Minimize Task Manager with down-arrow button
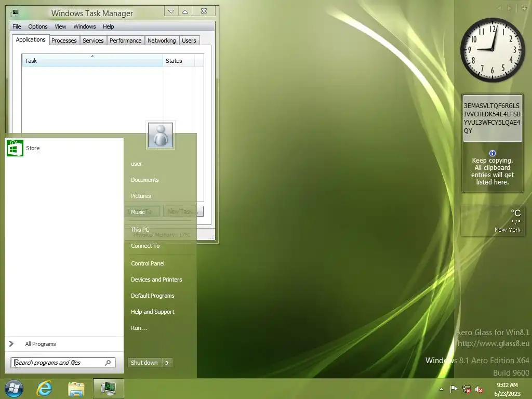Viewport: 532px width, 399px height. (x=171, y=11)
